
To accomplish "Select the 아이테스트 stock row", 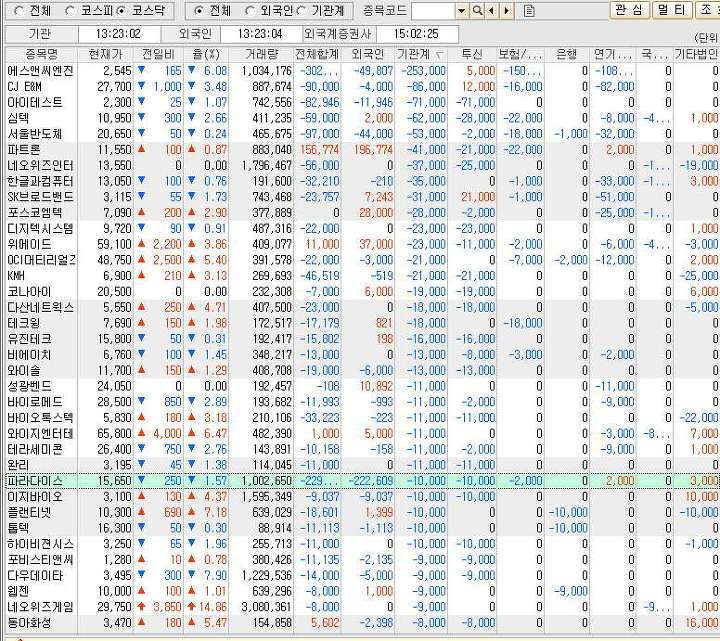I will click(362, 102).
